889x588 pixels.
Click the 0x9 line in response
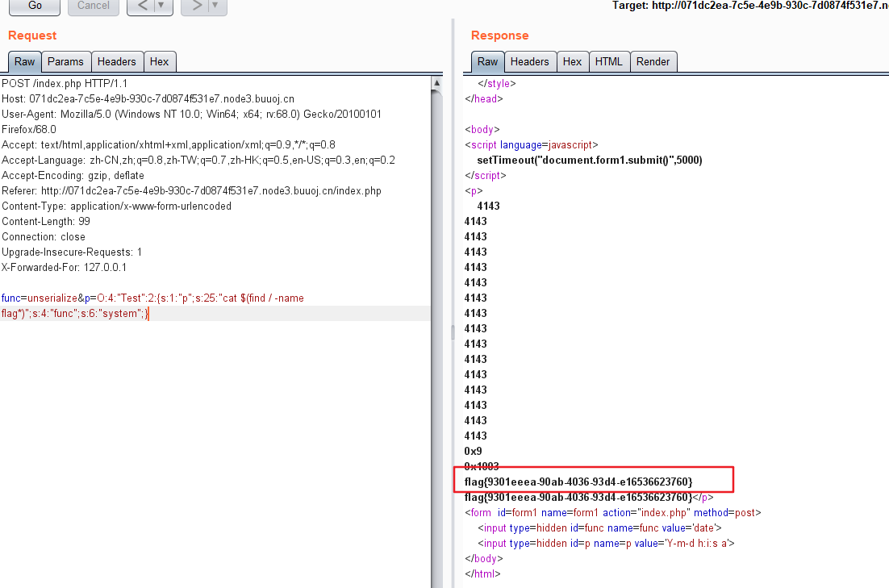coord(473,451)
